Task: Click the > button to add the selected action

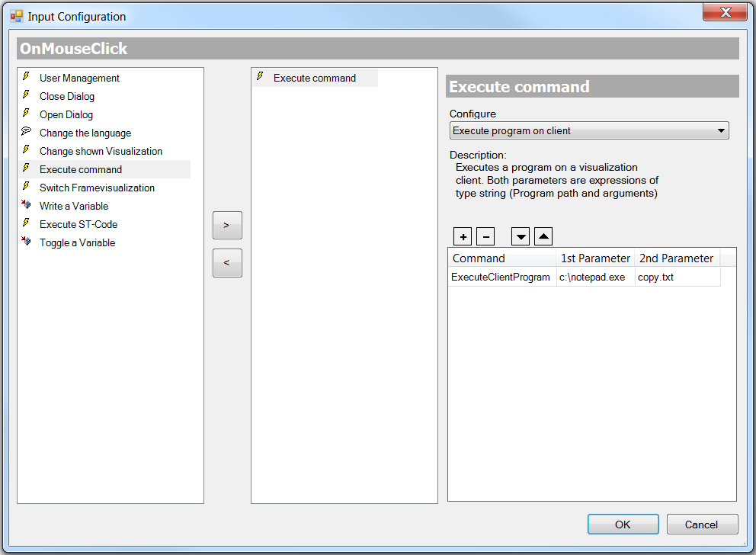Action: [227, 225]
